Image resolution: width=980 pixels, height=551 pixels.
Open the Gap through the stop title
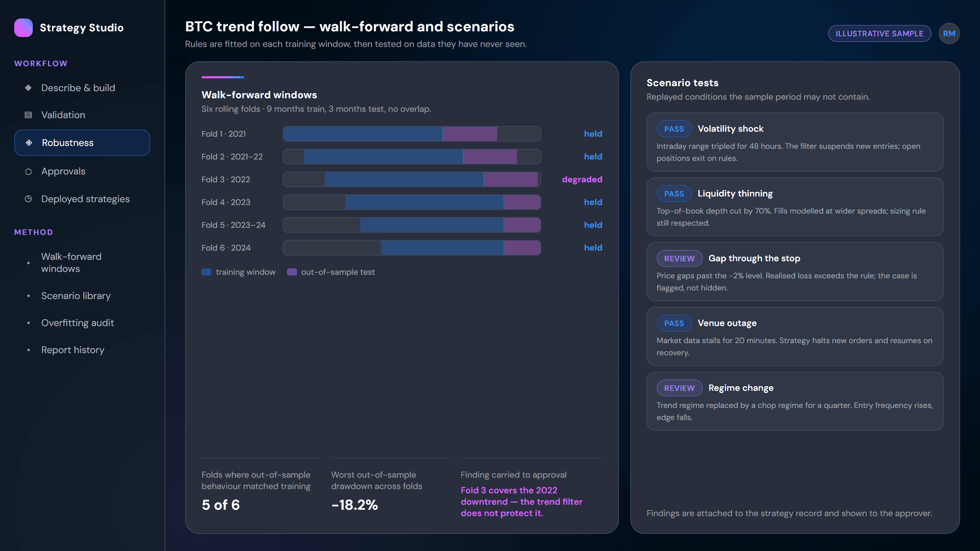(754, 258)
